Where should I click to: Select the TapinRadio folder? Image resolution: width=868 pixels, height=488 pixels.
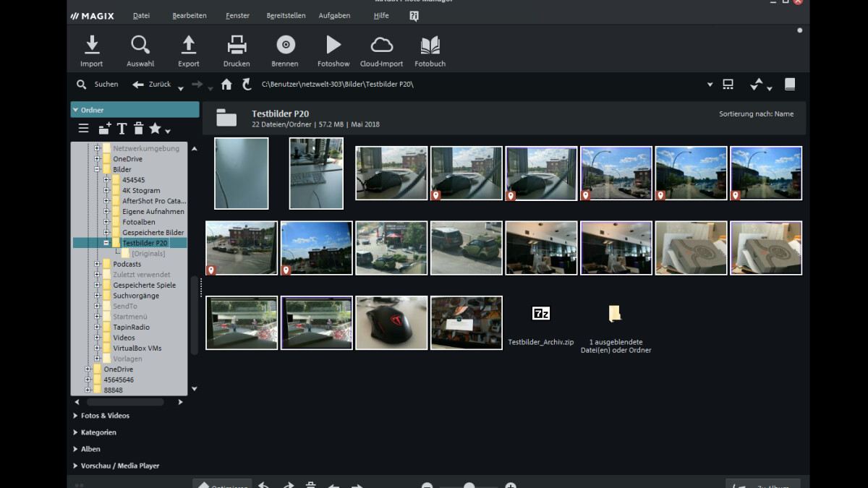coord(132,328)
